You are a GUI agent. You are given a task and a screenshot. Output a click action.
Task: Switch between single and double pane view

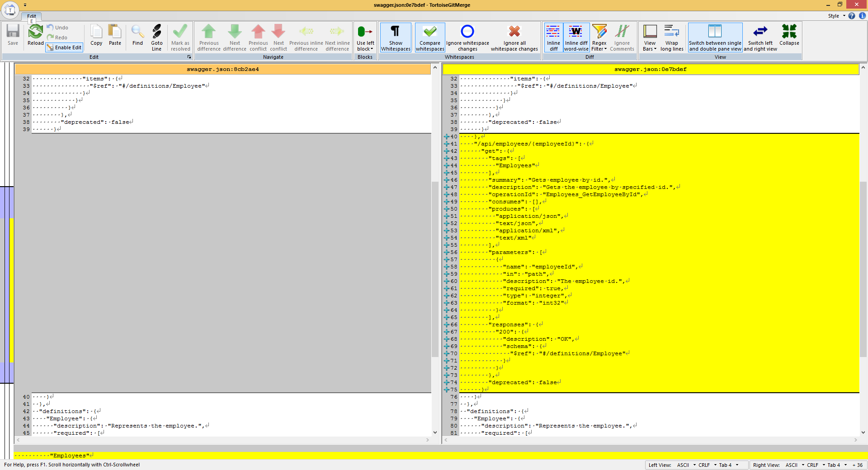(x=715, y=38)
